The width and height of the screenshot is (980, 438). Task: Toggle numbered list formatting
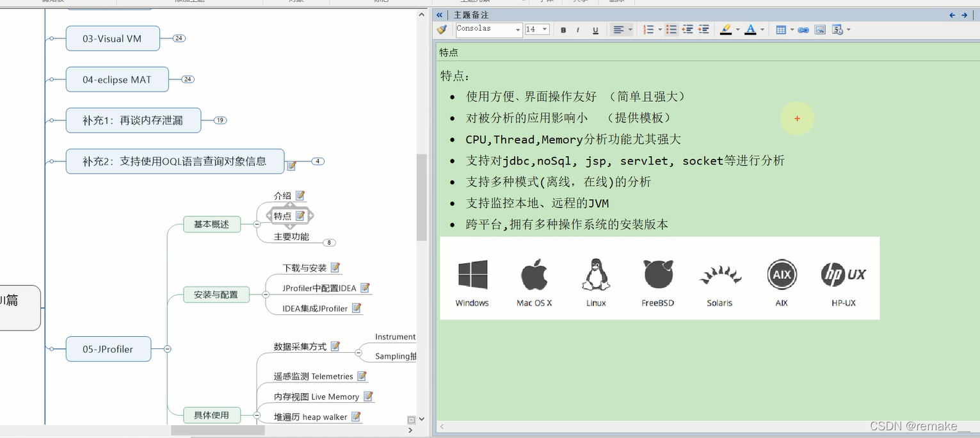pyautogui.click(x=648, y=29)
